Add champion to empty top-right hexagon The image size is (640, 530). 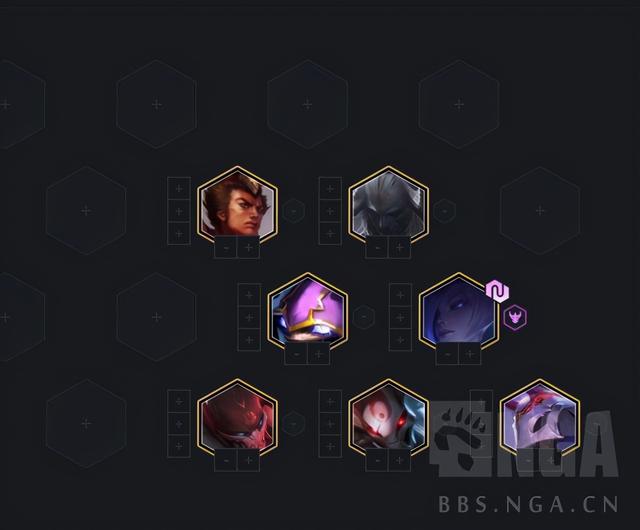pyautogui.click(x=459, y=105)
